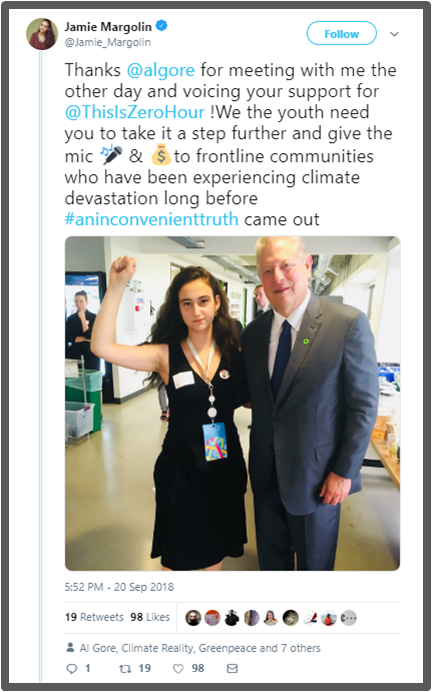The image size is (432, 692).
Task: Enlarge the attached tweet photo
Action: 233,403
